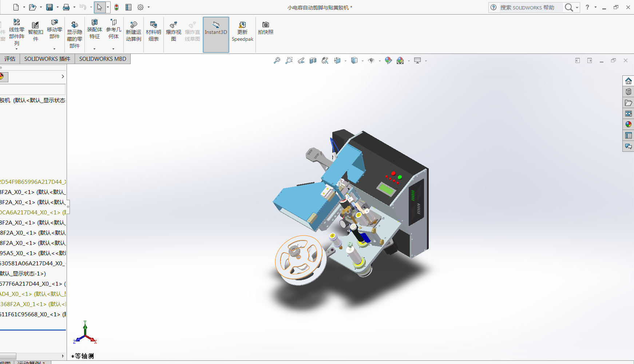Image resolution: width=634 pixels, height=364 pixels.
Task: Open the 运动算例 1 bottom tab
Action: [x=31, y=363]
